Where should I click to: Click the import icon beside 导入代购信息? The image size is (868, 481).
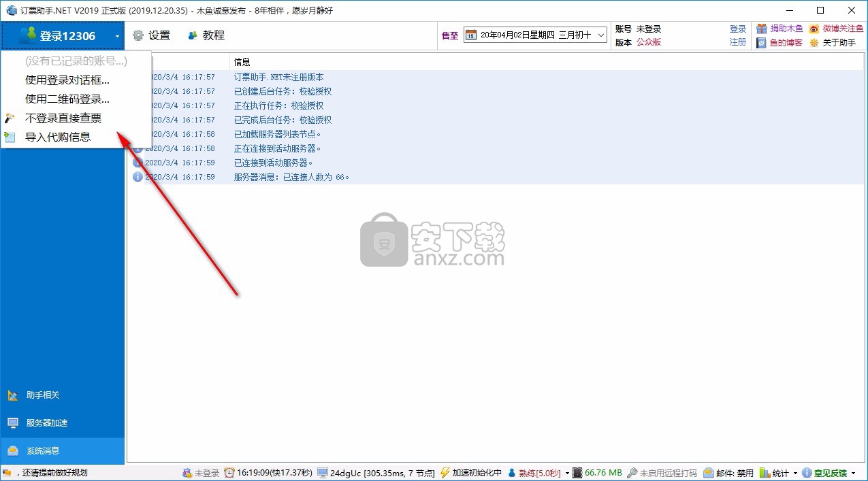point(10,137)
